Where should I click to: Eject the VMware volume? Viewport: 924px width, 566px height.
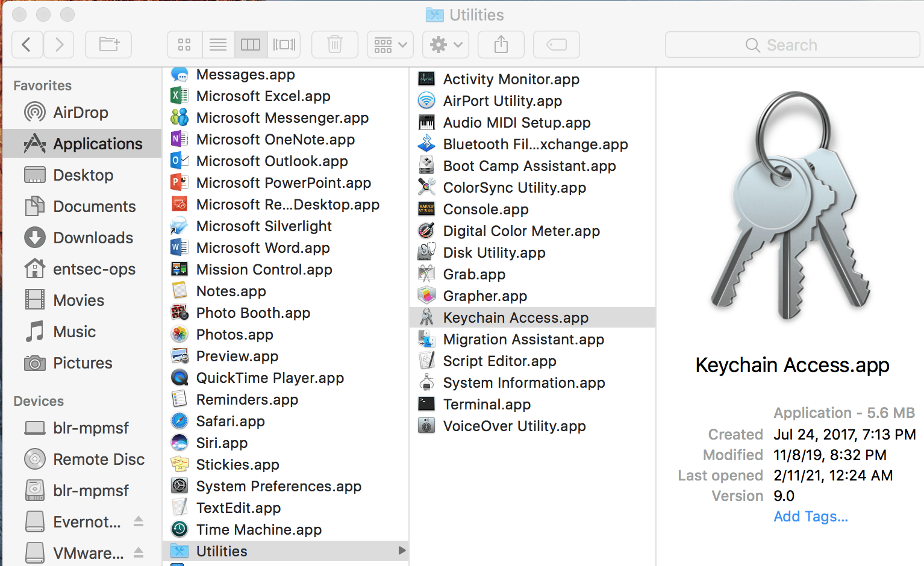coord(139,553)
